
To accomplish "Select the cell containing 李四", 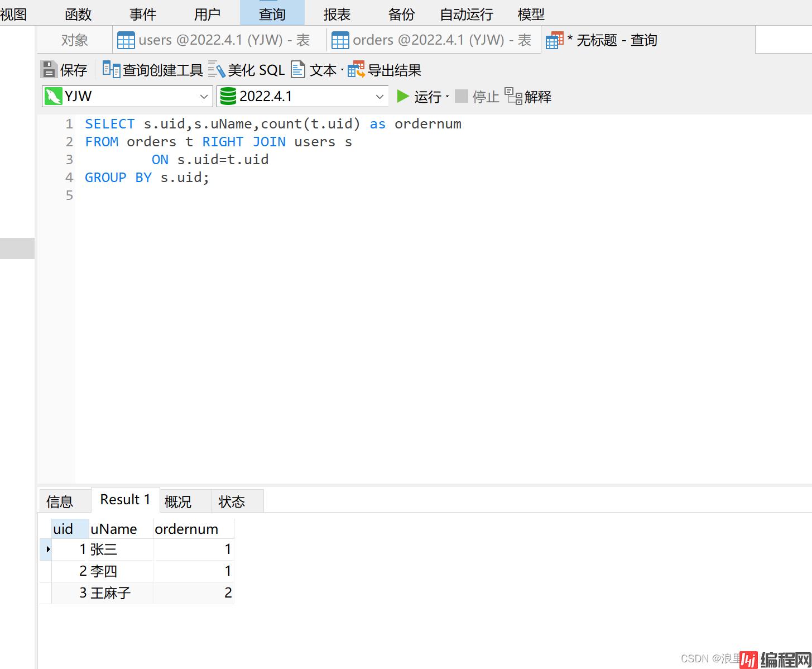I will (121, 571).
